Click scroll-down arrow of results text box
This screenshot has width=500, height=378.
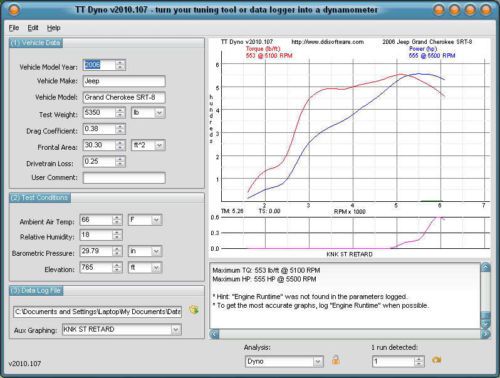coord(485,324)
